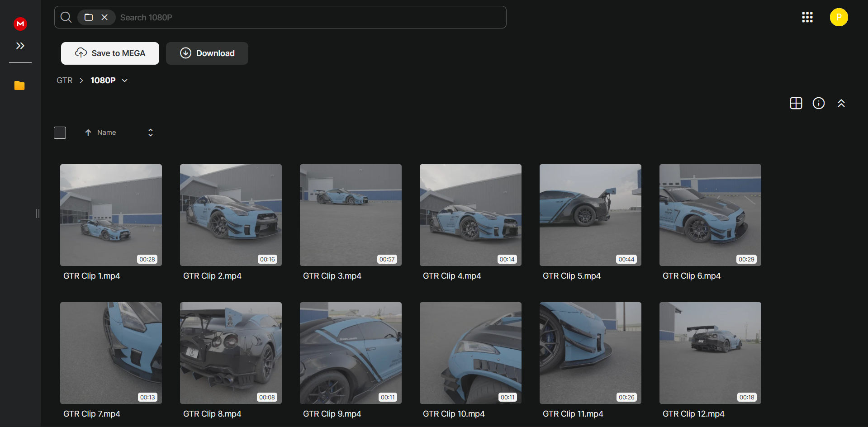The width and height of the screenshot is (868, 427).
Task: Select the file name GTR Clip 10.mp4
Action: (454, 414)
